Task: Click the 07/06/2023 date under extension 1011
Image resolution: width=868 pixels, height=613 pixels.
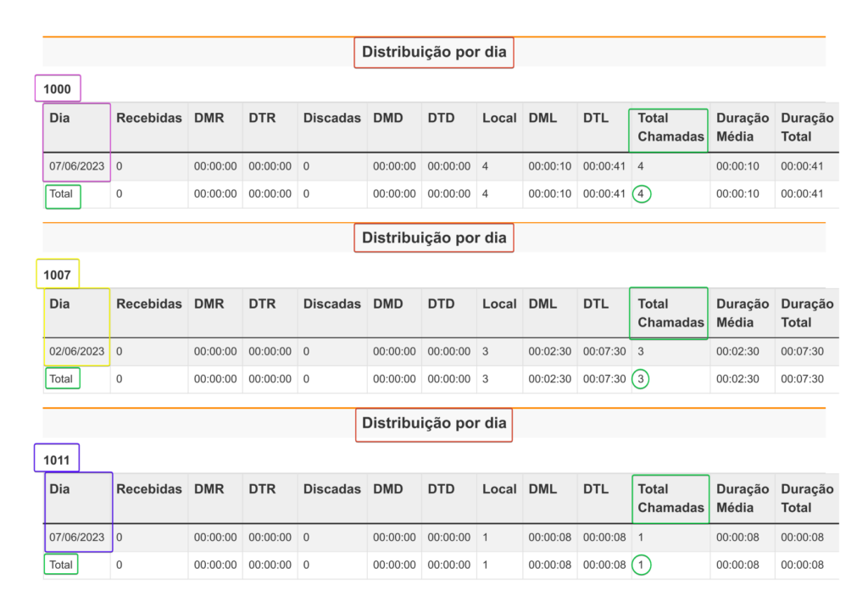Action: point(76,538)
